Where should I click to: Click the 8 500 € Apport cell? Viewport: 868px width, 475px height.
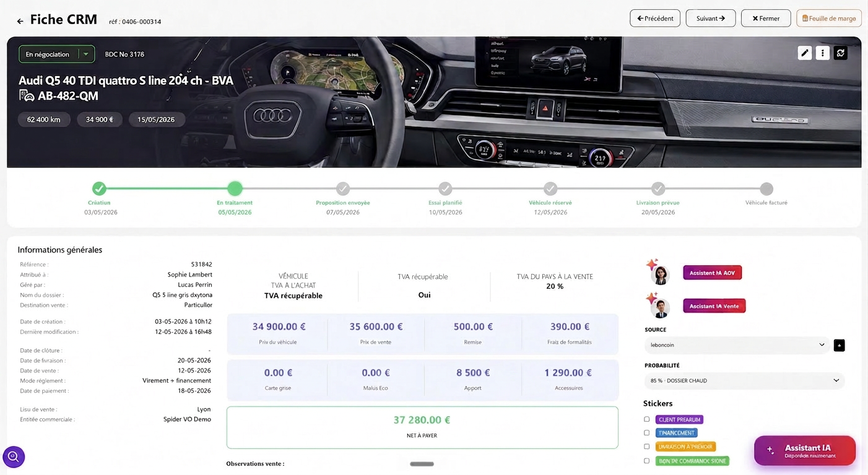click(473, 379)
